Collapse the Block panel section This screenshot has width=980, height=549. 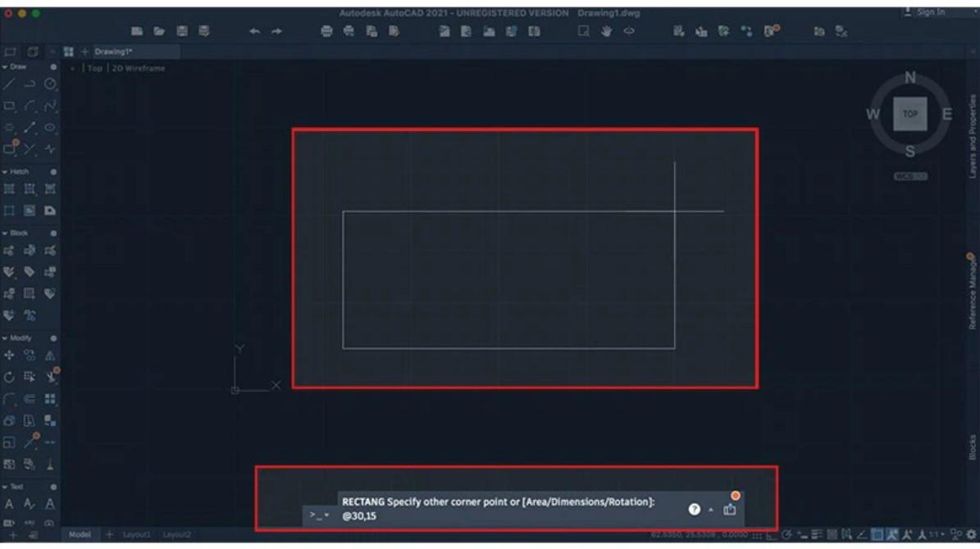click(5, 233)
